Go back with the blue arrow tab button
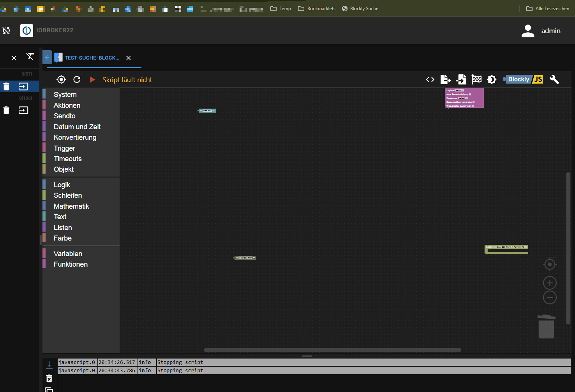The height and width of the screenshot is (392, 575). pyautogui.click(x=47, y=58)
